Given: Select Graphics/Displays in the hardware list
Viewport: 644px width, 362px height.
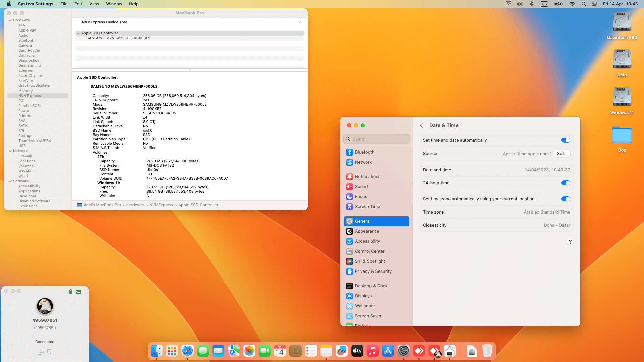Looking at the screenshot, I should (x=34, y=86).
